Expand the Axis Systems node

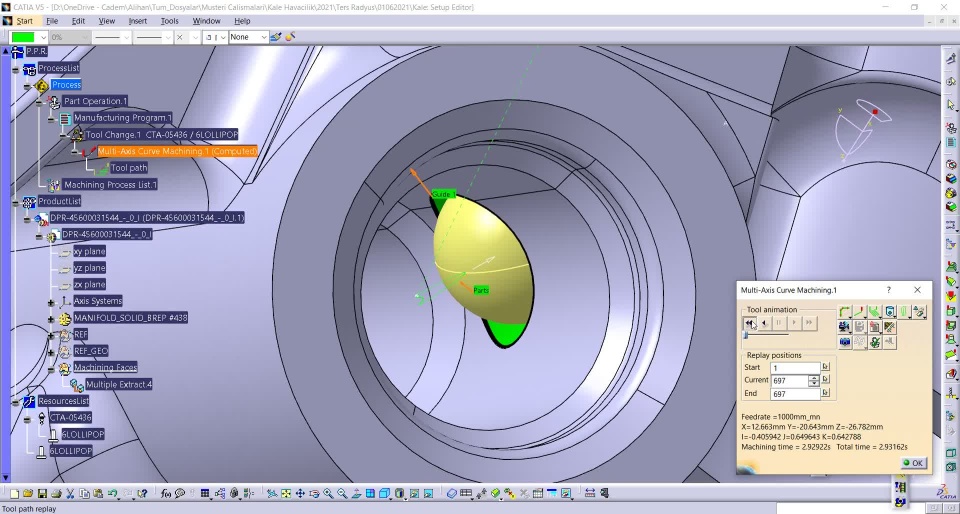(51, 302)
